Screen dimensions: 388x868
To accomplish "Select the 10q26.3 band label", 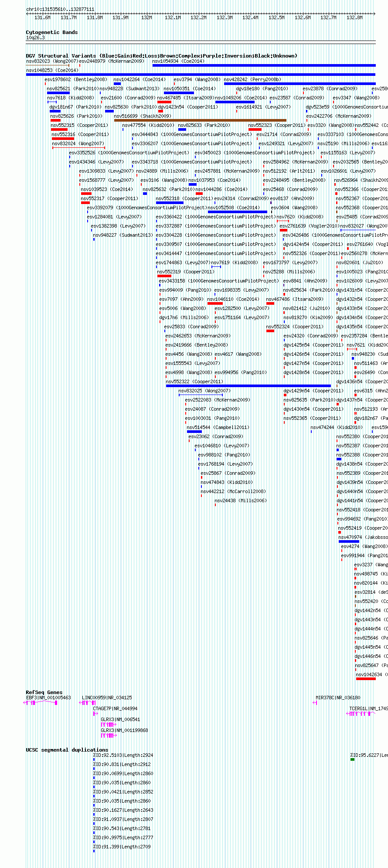I will point(35,37).
